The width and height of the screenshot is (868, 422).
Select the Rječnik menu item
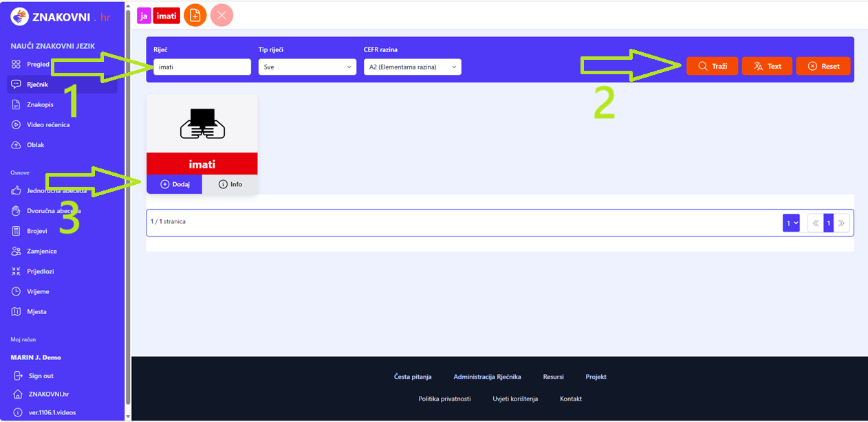(x=37, y=85)
